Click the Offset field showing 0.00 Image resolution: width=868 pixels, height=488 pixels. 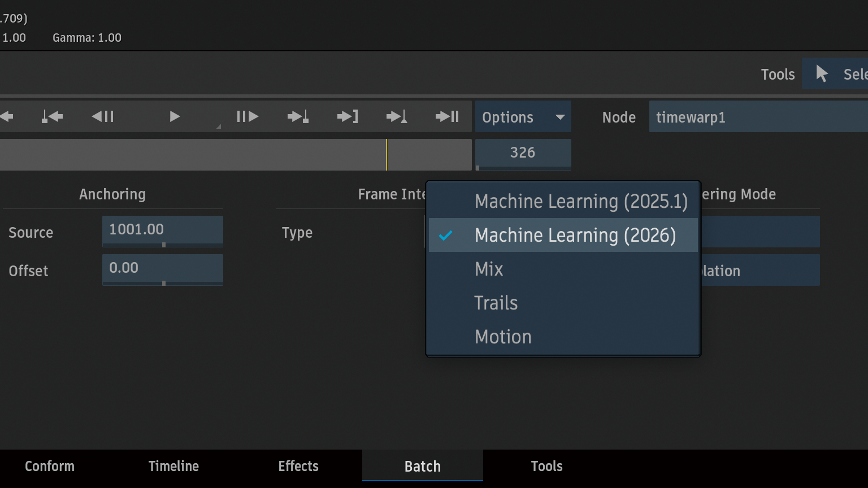pos(162,268)
